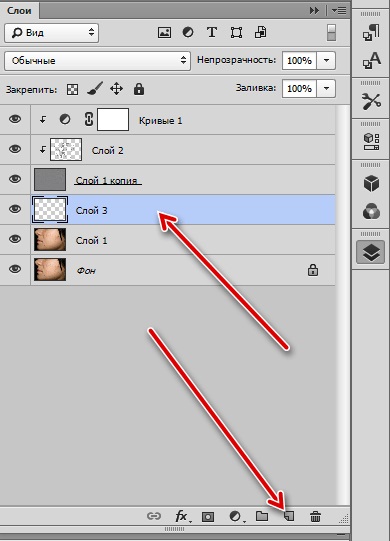Add a layer mask using the mask icon

click(x=208, y=517)
